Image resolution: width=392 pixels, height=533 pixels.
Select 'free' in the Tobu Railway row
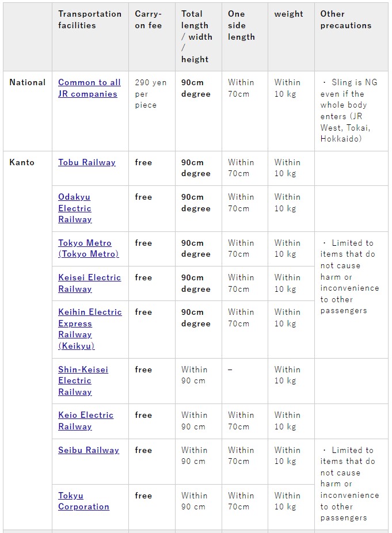point(143,162)
